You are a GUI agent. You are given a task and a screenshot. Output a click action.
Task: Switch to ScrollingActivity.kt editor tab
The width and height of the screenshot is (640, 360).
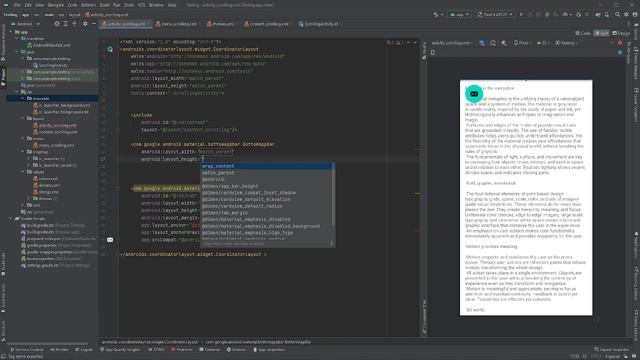click(x=320, y=24)
